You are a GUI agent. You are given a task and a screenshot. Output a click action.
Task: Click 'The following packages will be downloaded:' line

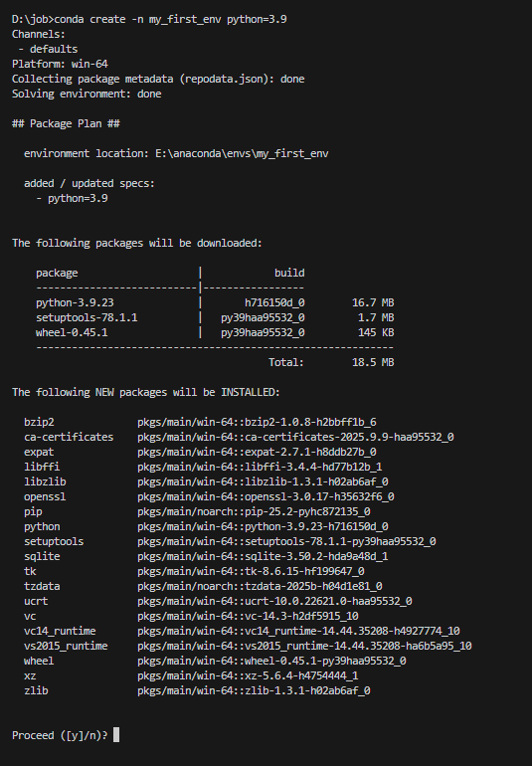coord(137,244)
